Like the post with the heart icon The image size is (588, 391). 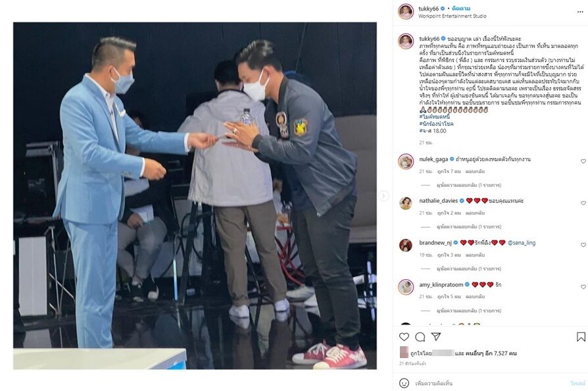click(404, 336)
